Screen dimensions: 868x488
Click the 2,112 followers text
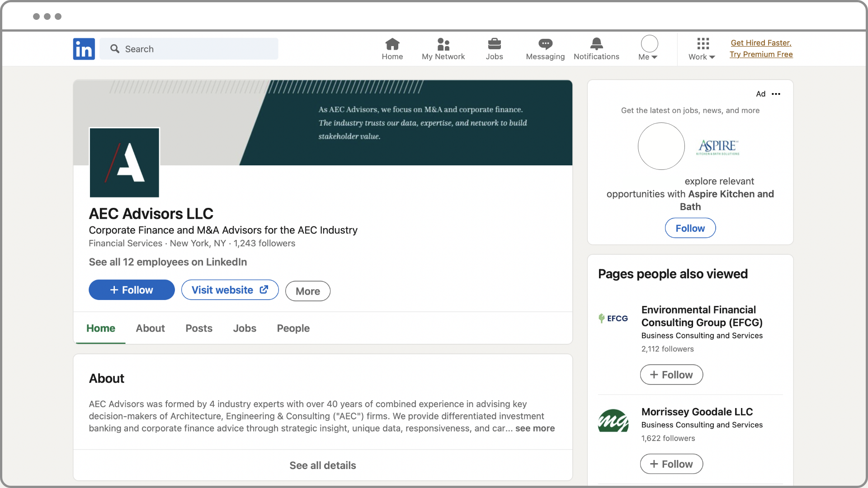667,349
